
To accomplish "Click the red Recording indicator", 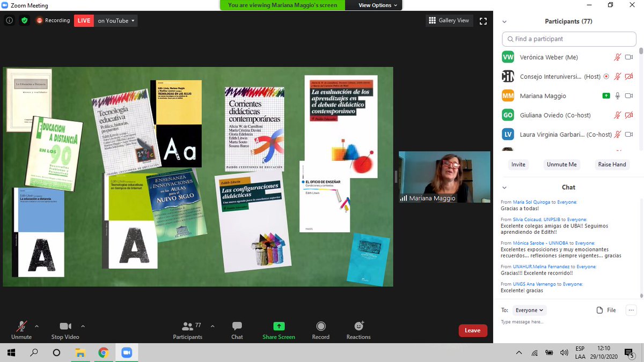I will click(x=53, y=20).
